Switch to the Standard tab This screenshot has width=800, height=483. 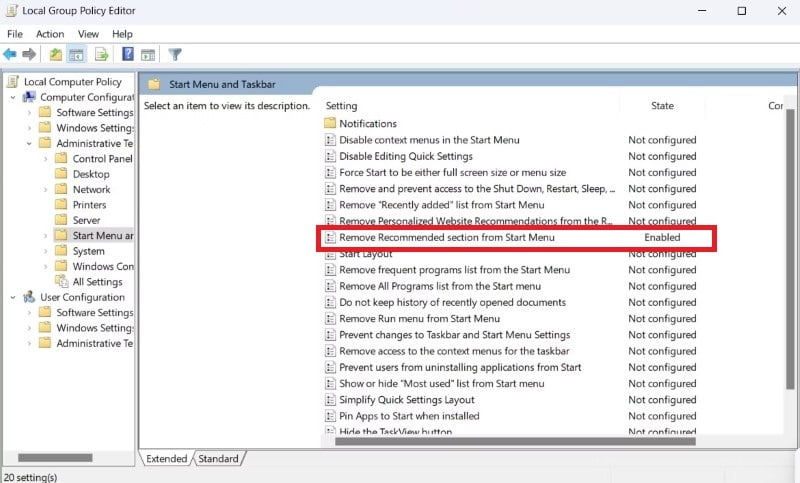[218, 459]
